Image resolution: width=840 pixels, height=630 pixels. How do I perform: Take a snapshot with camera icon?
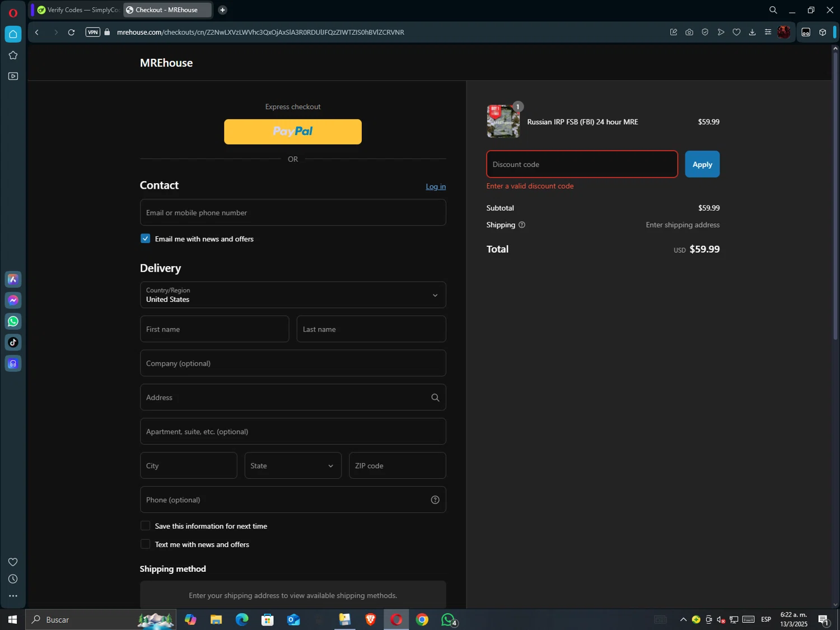click(x=689, y=32)
